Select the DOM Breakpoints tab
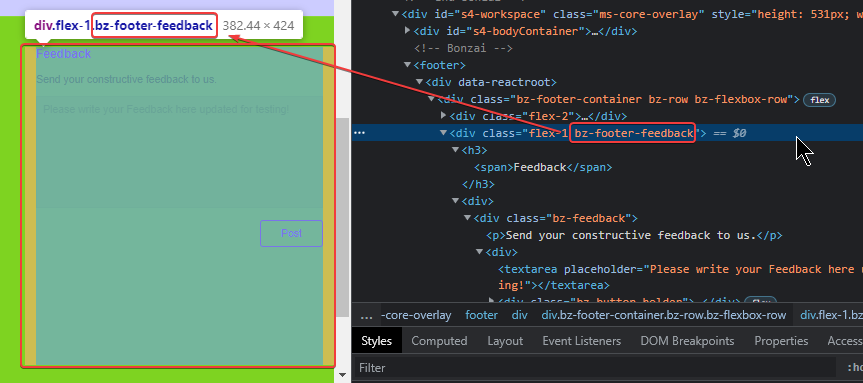Viewport: 863px width, 383px height. (x=687, y=341)
